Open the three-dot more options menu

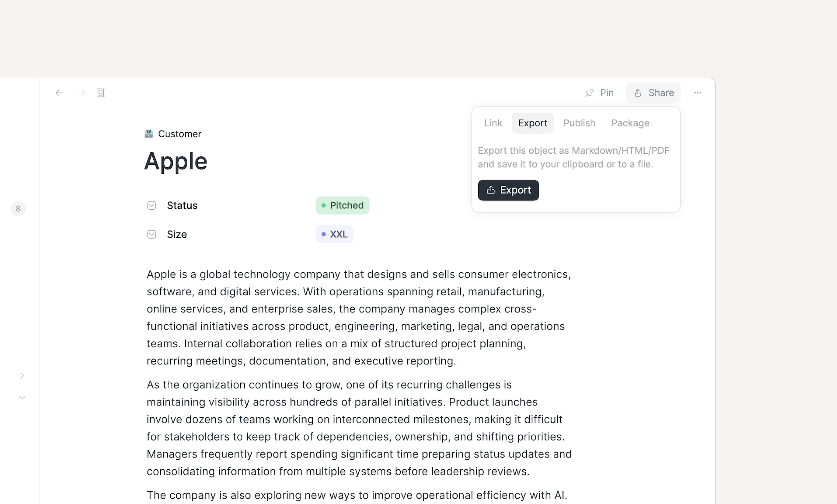pos(697,93)
